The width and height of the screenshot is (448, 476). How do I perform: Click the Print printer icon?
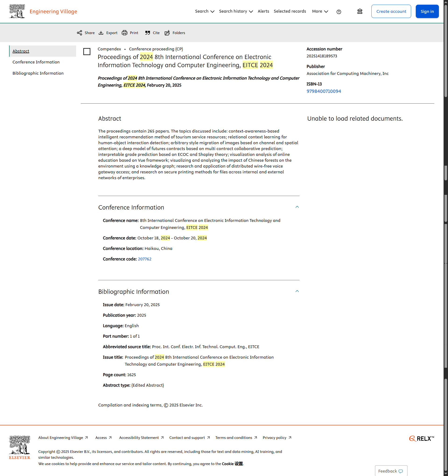coord(124,33)
